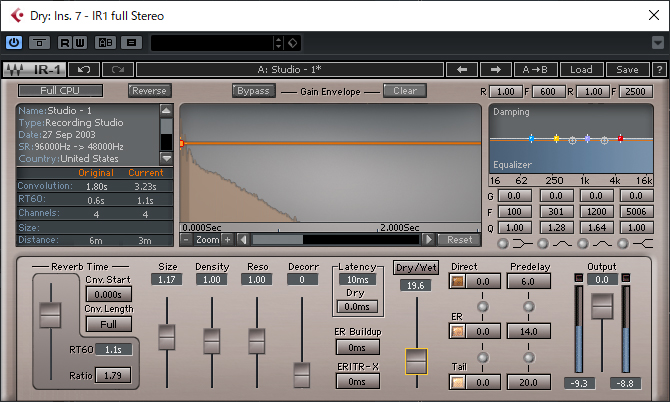Click EQ Q value 1.64 field

pos(597,228)
